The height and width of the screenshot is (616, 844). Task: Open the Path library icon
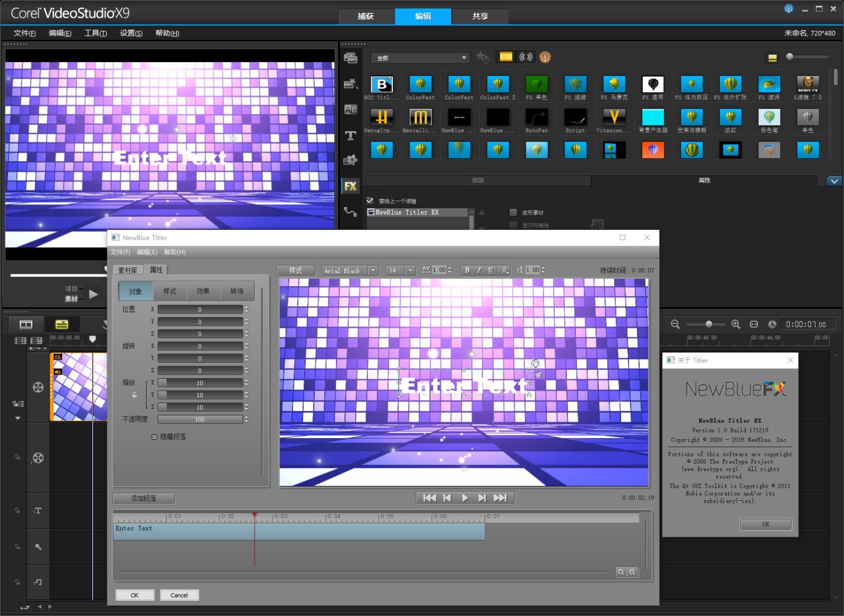pos(350,212)
